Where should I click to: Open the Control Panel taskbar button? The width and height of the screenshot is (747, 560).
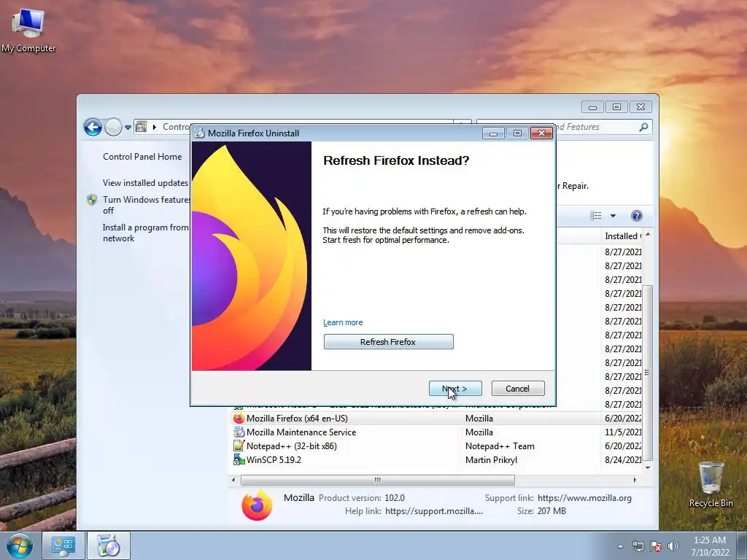pyautogui.click(x=63, y=545)
